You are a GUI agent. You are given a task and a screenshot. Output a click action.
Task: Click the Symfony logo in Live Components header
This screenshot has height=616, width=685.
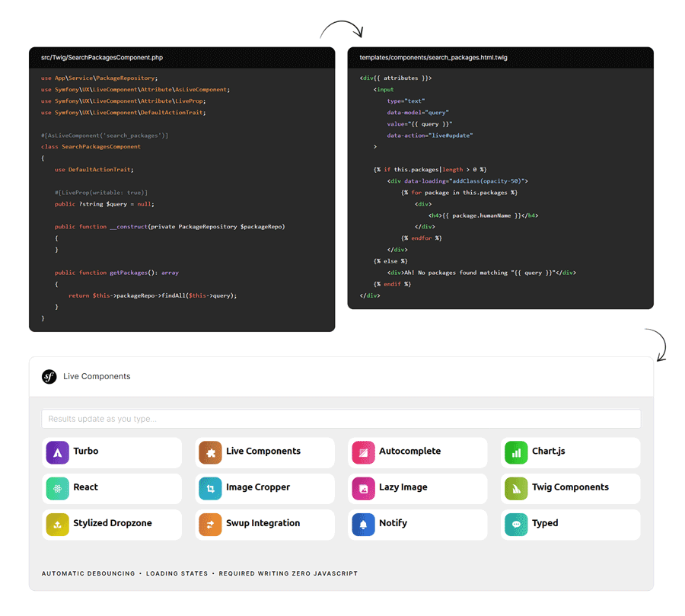click(x=49, y=376)
